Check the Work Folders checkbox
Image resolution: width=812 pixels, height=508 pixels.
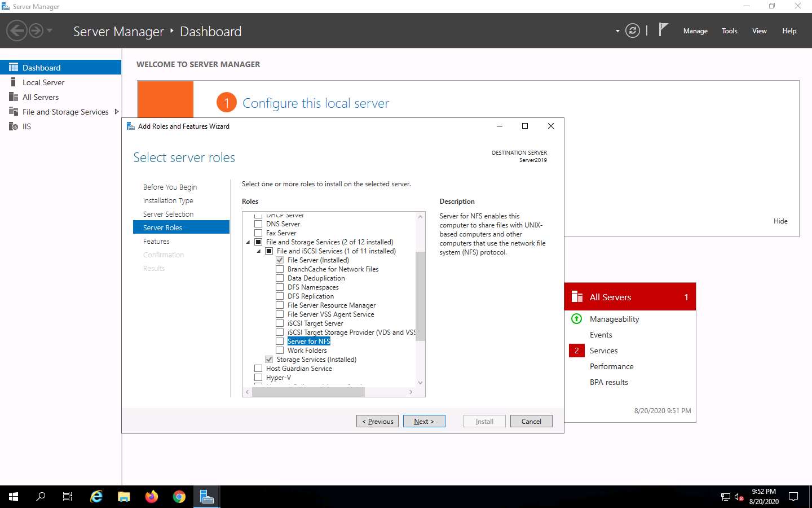(x=280, y=351)
